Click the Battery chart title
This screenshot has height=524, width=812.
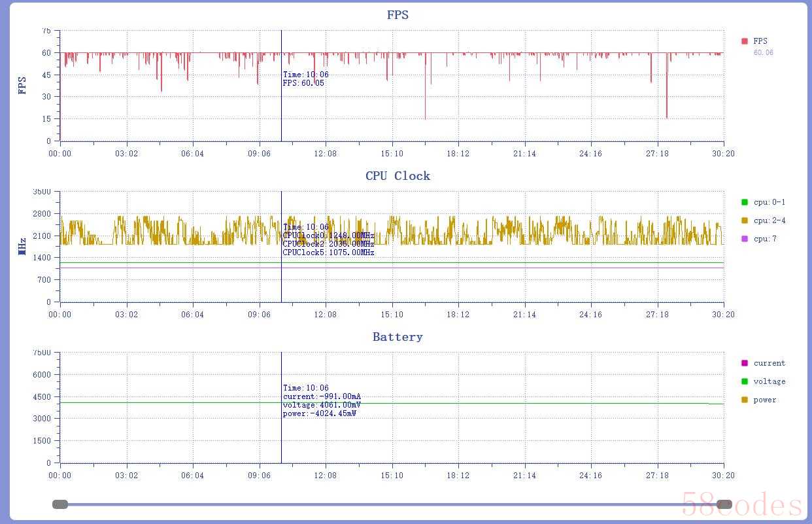pyautogui.click(x=398, y=337)
